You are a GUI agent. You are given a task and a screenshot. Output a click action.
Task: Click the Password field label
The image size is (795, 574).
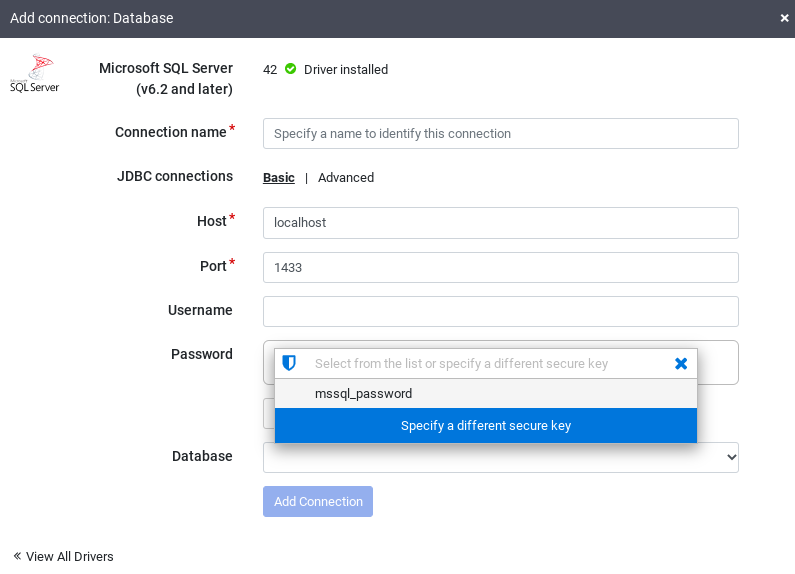pyautogui.click(x=201, y=354)
